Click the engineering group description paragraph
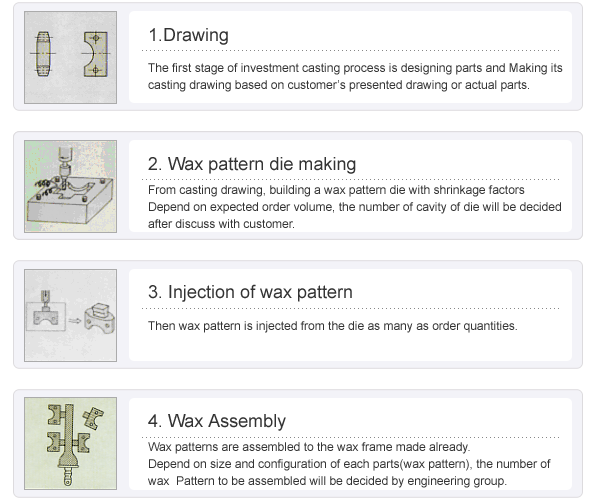Image resolution: width=589 pixels, height=502 pixels. 349,464
